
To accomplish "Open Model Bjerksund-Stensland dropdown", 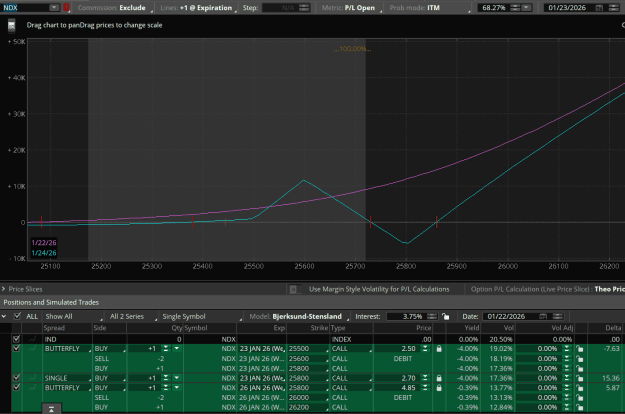I will (299, 316).
